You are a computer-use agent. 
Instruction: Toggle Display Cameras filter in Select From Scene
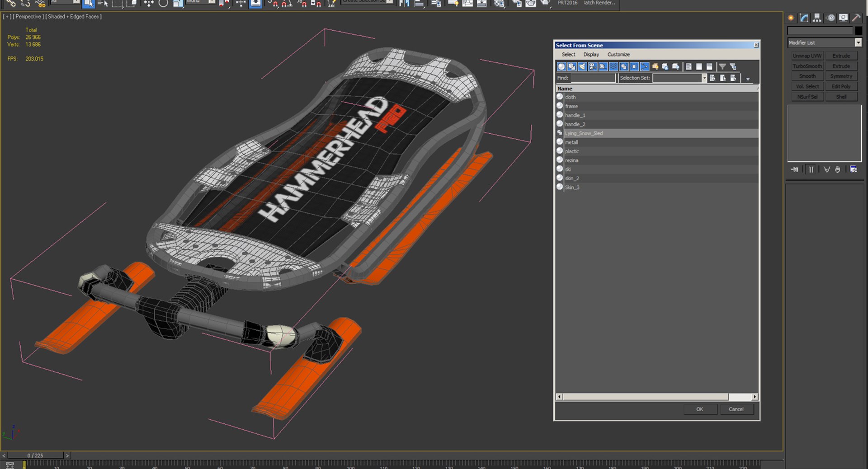tap(593, 66)
